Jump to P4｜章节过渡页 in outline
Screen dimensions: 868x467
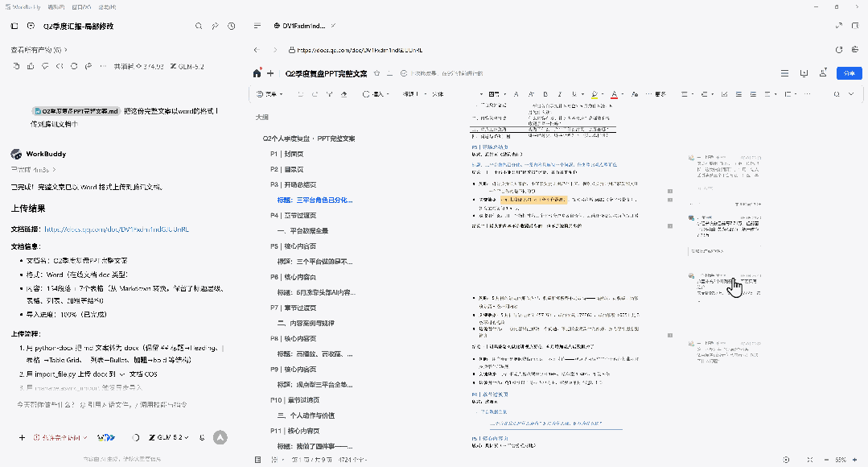(294, 216)
